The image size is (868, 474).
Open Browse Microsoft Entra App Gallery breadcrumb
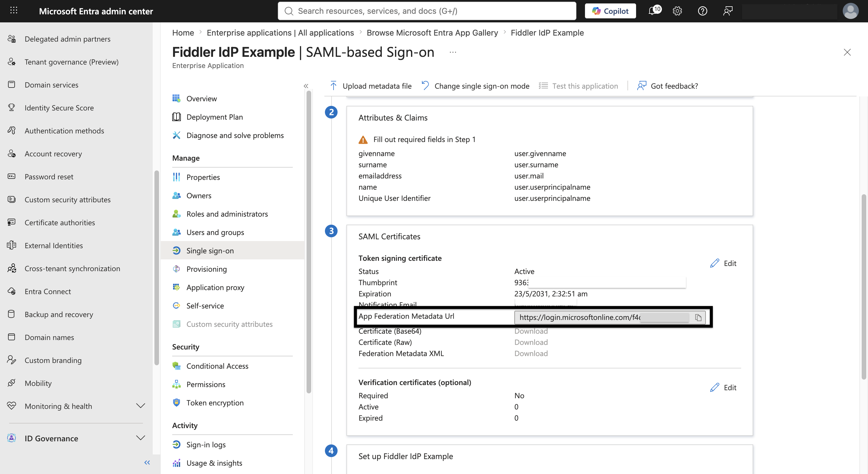pyautogui.click(x=432, y=33)
